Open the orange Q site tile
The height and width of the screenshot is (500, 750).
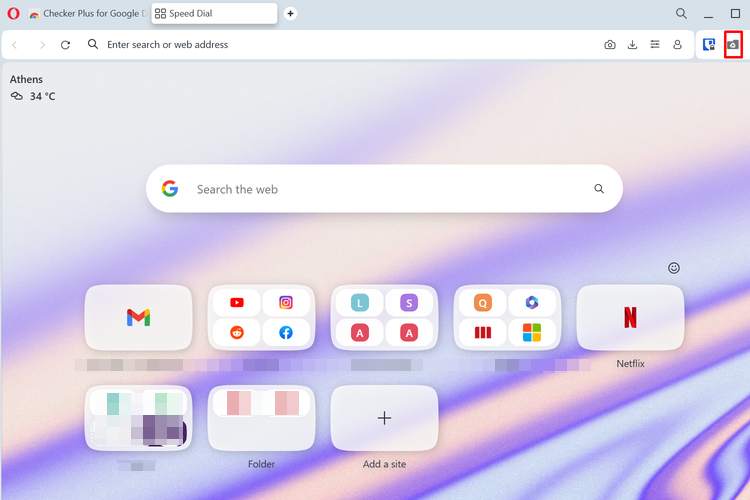(483, 302)
